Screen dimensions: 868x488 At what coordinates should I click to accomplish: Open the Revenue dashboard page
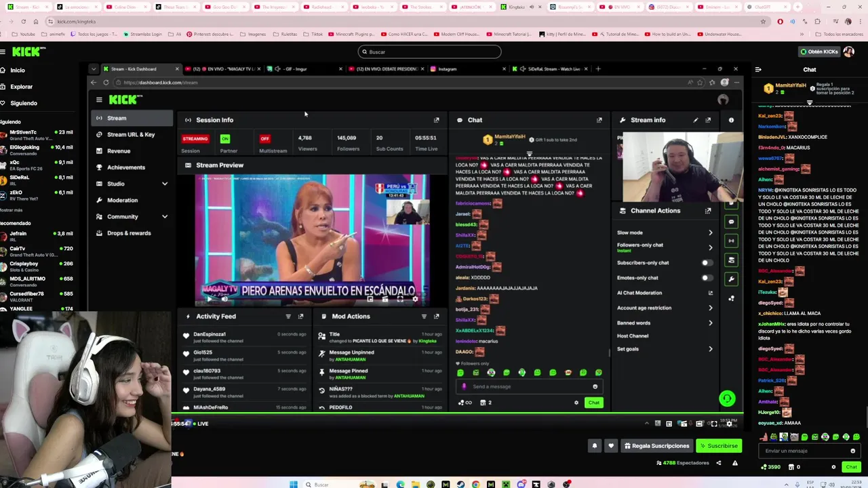coord(132,150)
